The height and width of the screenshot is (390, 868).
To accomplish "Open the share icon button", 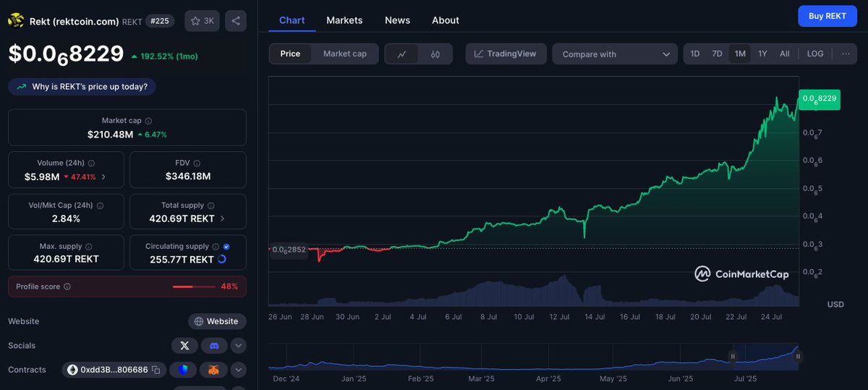I will (x=236, y=21).
